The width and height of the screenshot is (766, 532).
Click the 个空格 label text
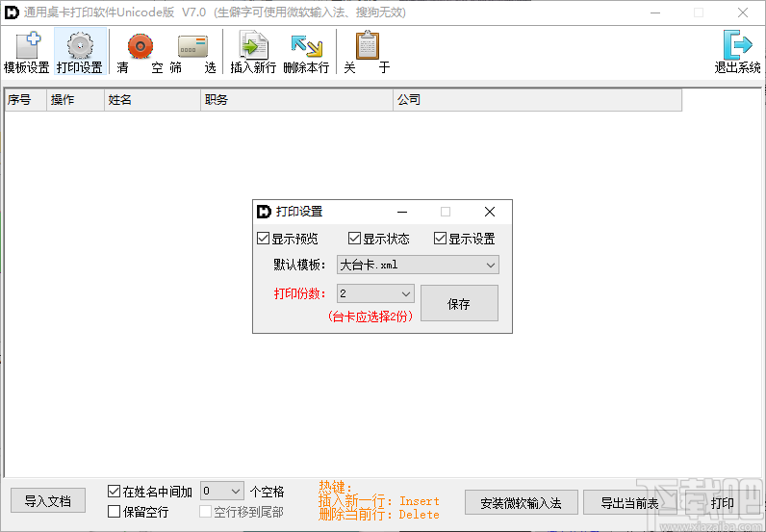pyautogui.click(x=267, y=492)
